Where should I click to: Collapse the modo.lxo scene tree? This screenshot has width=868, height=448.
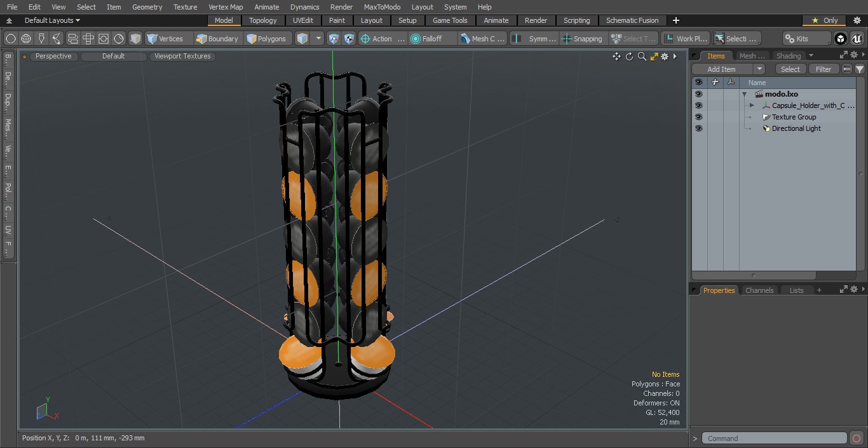click(744, 94)
